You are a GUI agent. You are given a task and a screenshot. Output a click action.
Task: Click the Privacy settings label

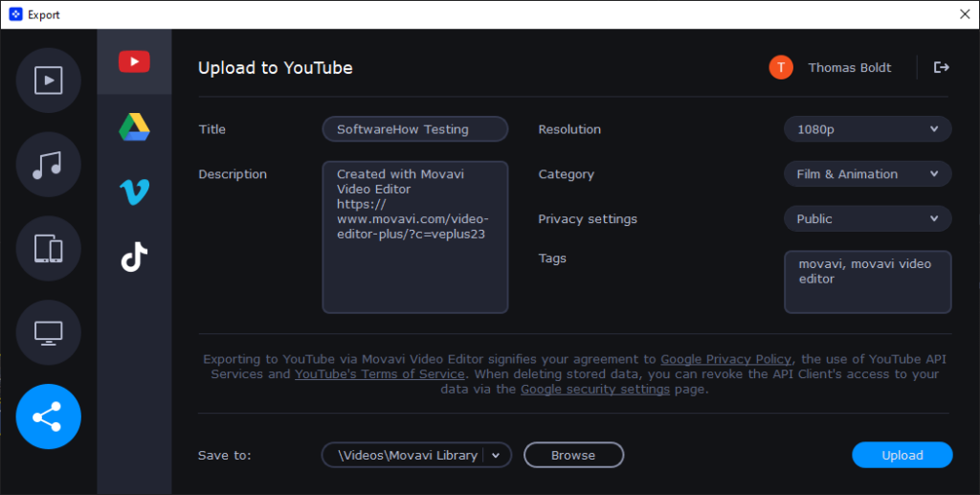pyautogui.click(x=588, y=218)
